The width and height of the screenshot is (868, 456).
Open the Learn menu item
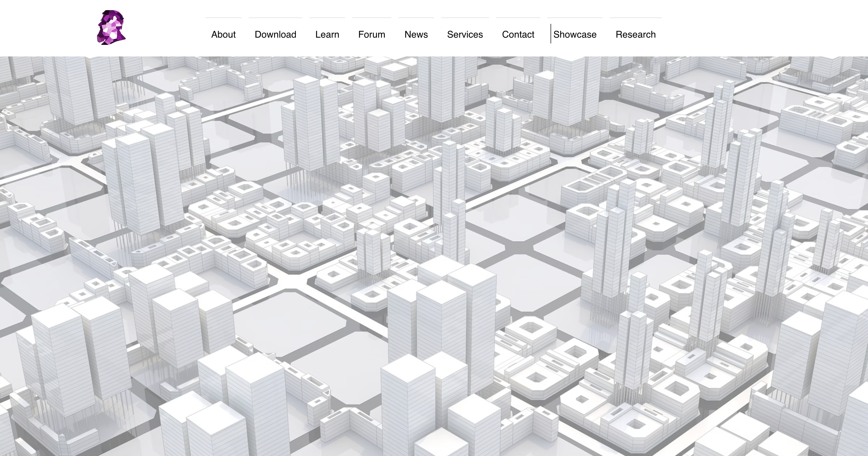pyautogui.click(x=327, y=34)
